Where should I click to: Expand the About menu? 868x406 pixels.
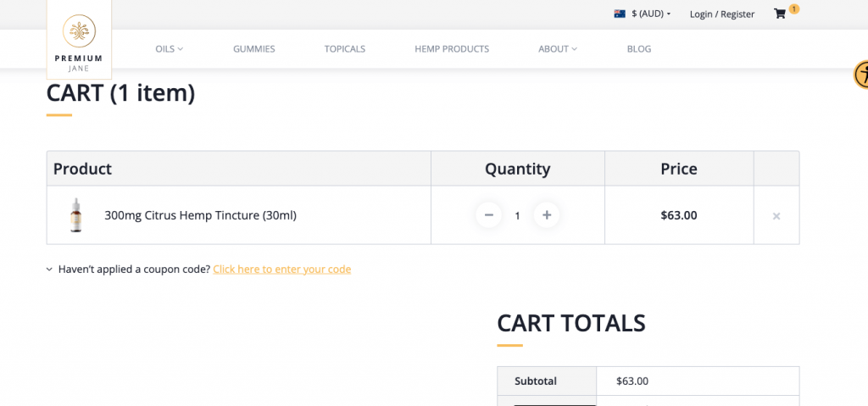point(558,49)
